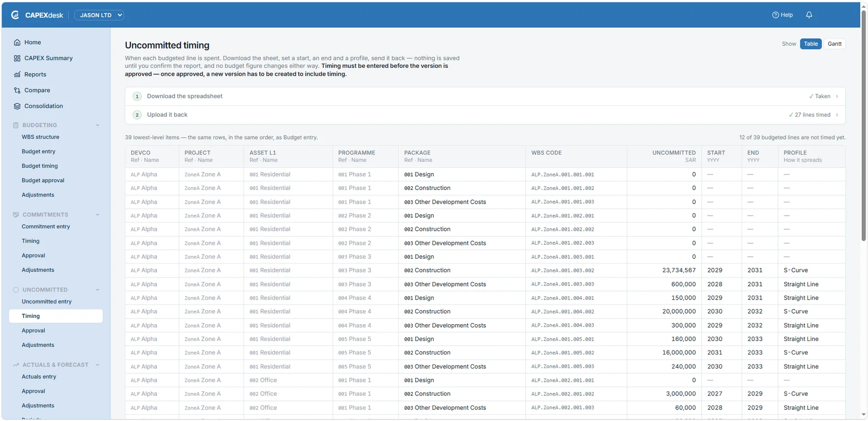Open Budget approval page
Viewport: 868px width, 421px height.
[43, 181]
